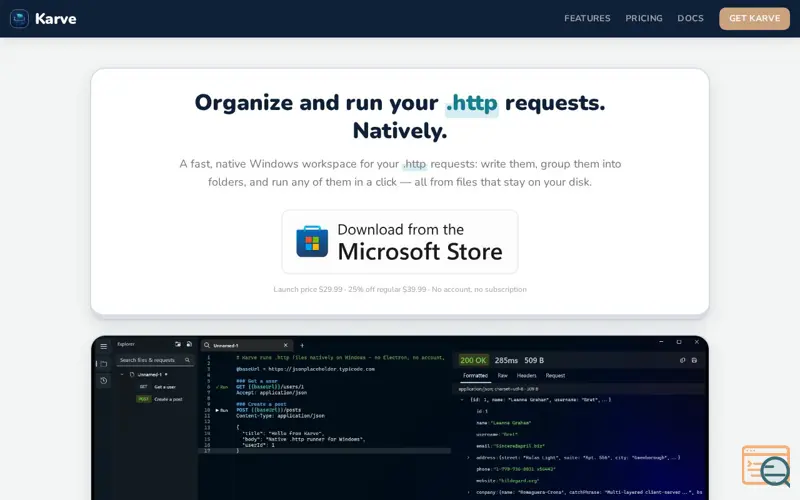Click the 200 OK status badge

click(x=473, y=360)
